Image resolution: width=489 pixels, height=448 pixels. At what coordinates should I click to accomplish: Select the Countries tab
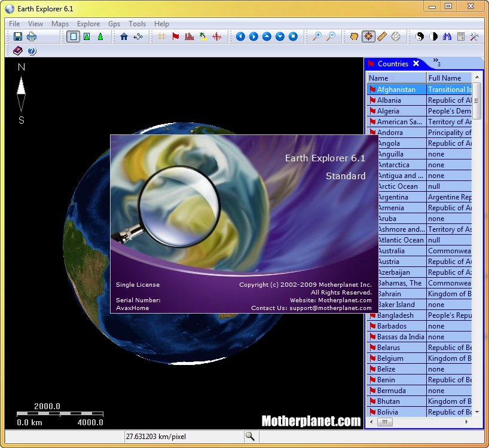[x=393, y=64]
